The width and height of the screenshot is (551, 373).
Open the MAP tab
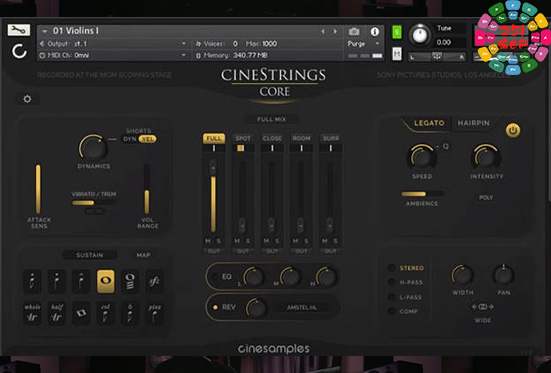tap(143, 255)
